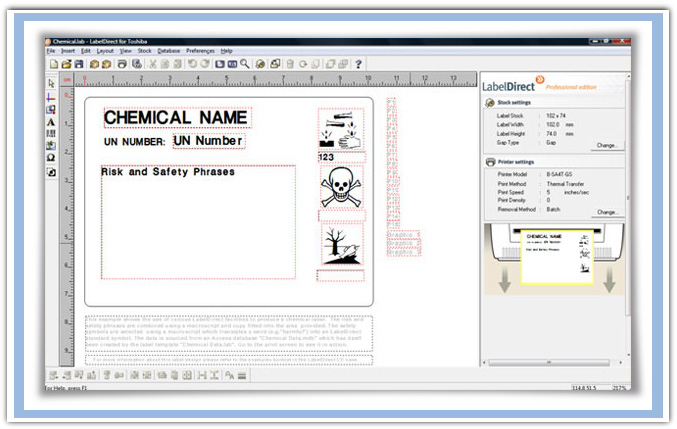Choose the Omega symbol tool
The image size is (677, 429).
point(51,158)
